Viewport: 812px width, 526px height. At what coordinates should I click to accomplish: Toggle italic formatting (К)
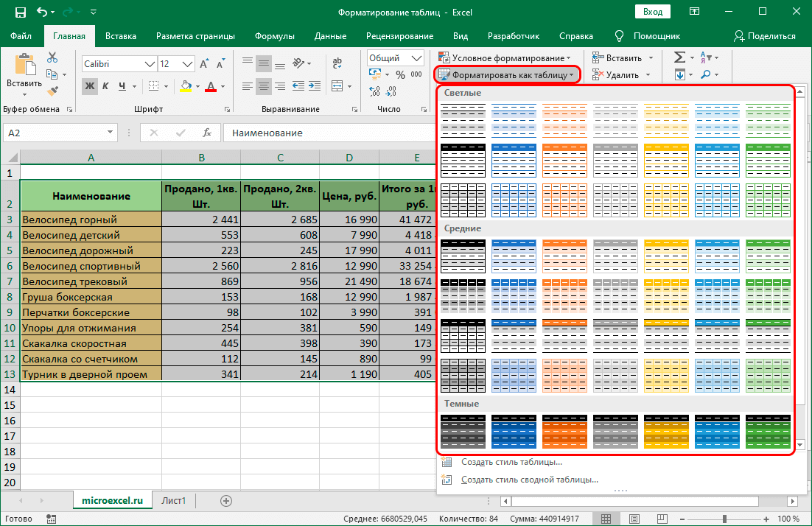coord(106,86)
